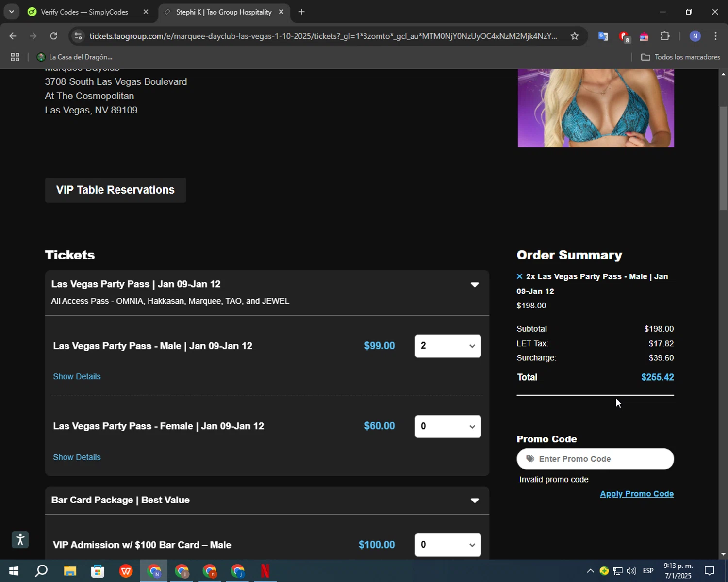Click the back navigation arrow
728x582 pixels.
point(13,36)
